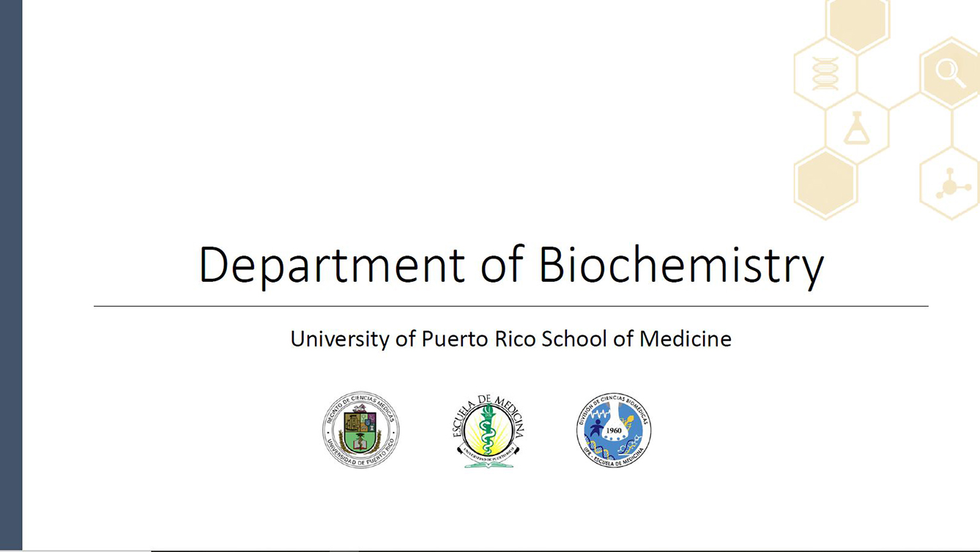Click the laboratory flask icon
Image resolution: width=980 pixels, height=552 pixels.
click(x=856, y=128)
